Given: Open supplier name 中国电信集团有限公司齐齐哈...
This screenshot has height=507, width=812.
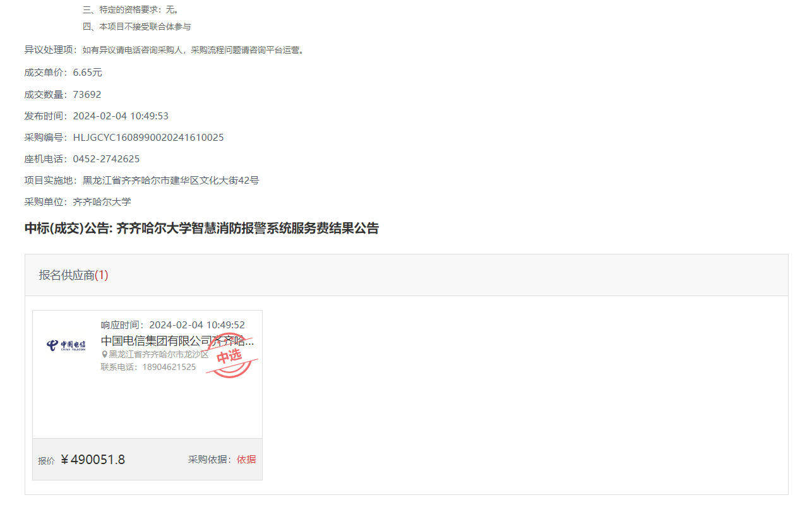Looking at the screenshot, I should click(177, 341).
